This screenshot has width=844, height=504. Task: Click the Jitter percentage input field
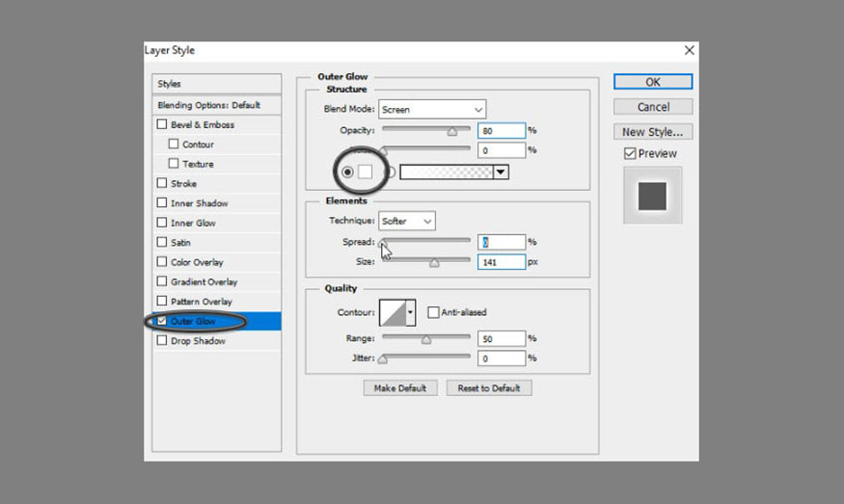coord(502,358)
